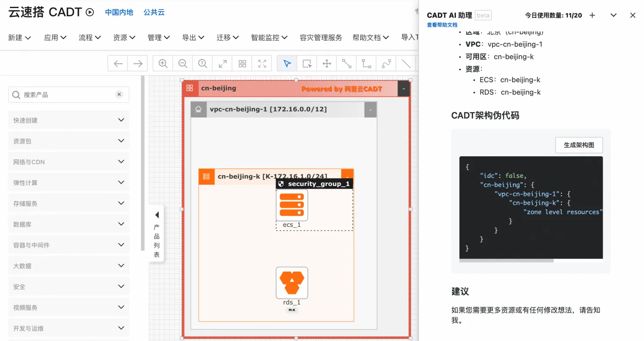
Task: Click the beta badge next to CADT AI 助理
Action: pyautogui.click(x=483, y=15)
